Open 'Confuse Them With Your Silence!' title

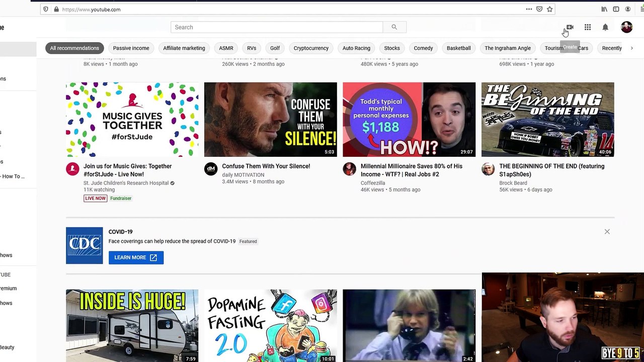click(x=266, y=166)
